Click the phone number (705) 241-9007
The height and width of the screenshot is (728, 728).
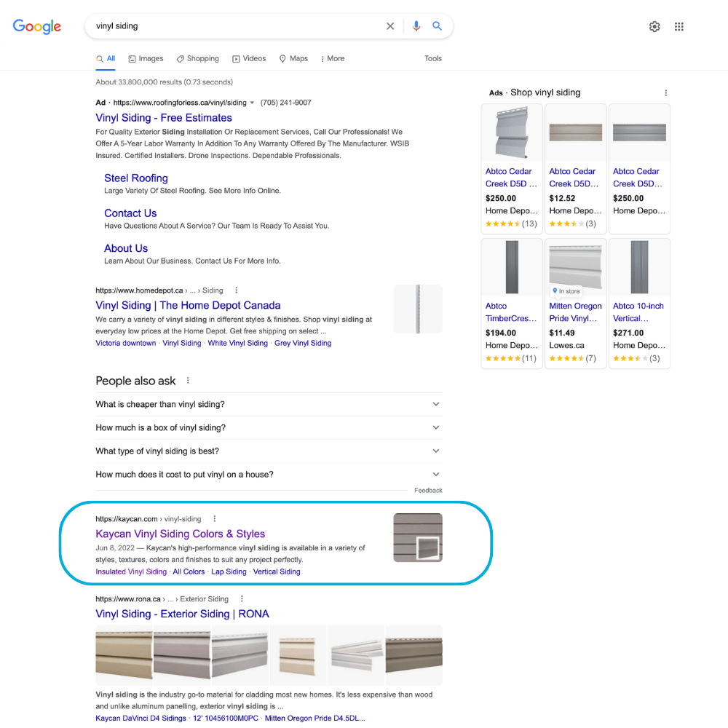(x=285, y=103)
